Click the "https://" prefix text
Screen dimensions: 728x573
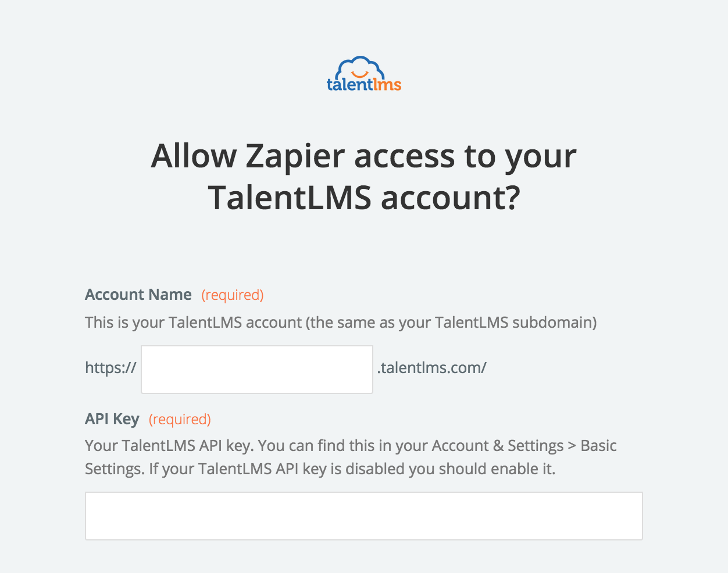(x=110, y=367)
